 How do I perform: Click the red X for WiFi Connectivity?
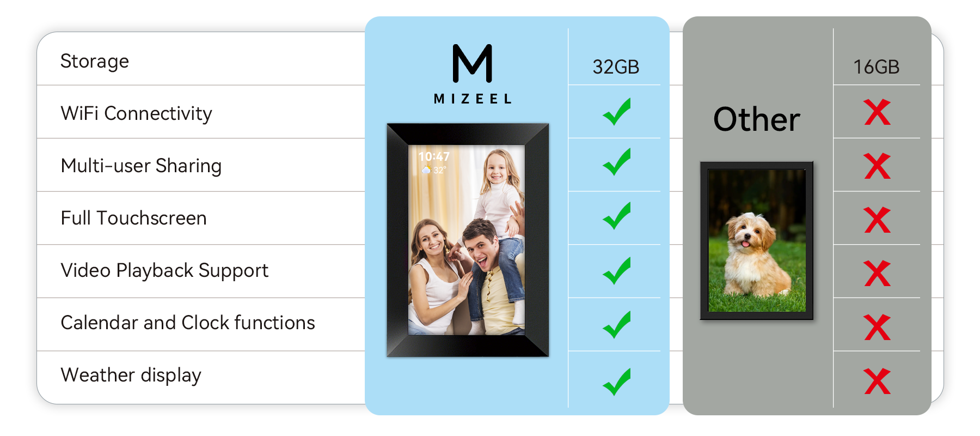click(877, 112)
